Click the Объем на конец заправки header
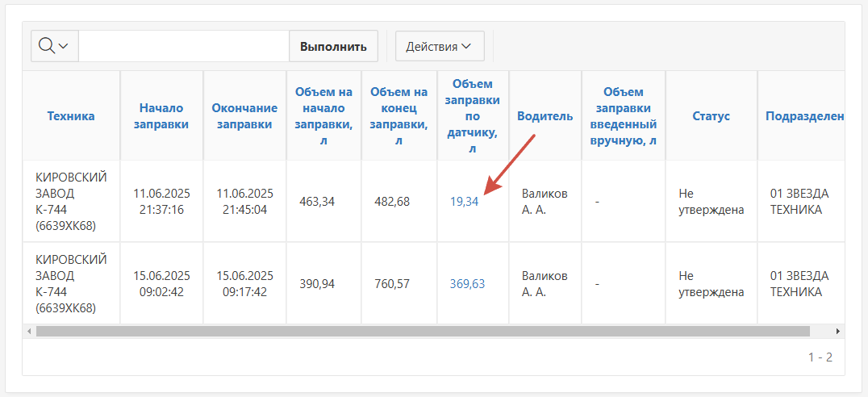Screen dimensions: 868x397 399,115
